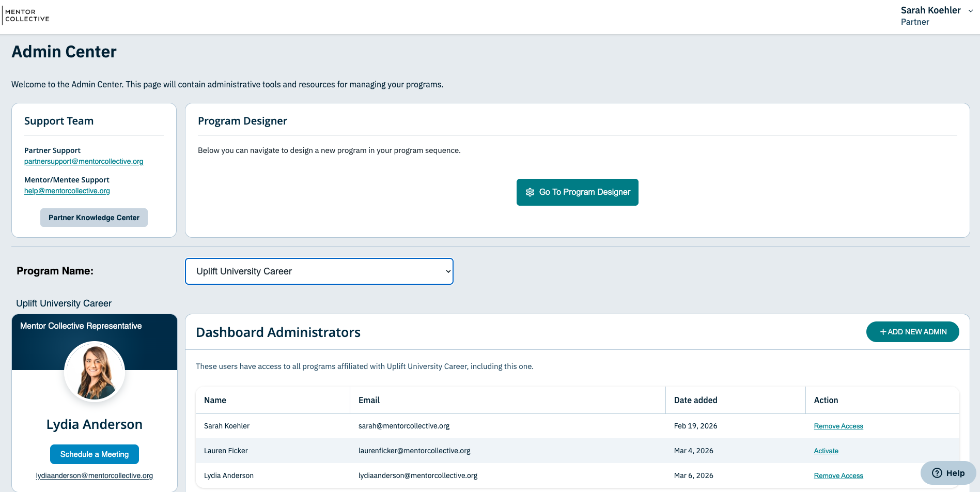The height and width of the screenshot is (492, 980).
Task: Click the Add New Admin button
Action: click(x=913, y=332)
